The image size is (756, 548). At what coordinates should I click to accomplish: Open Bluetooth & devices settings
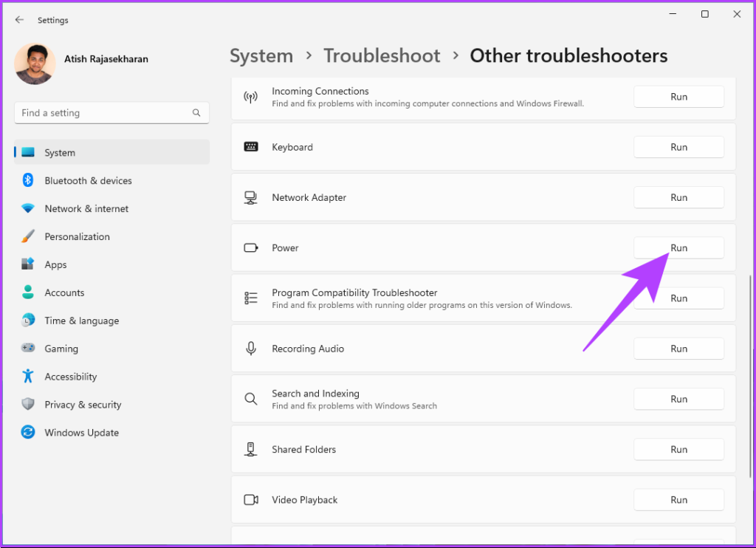(x=88, y=181)
